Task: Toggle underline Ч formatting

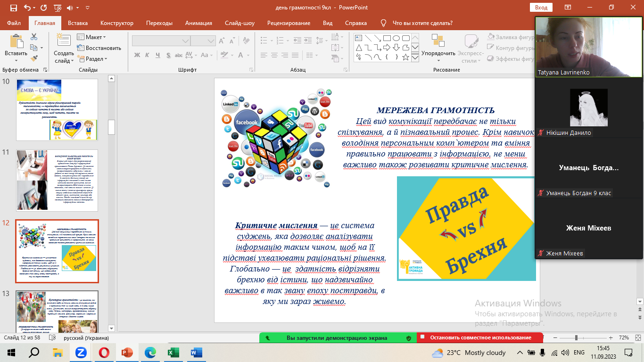Action: [x=158, y=55]
